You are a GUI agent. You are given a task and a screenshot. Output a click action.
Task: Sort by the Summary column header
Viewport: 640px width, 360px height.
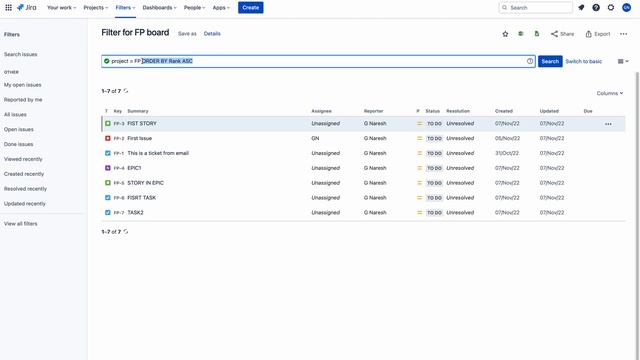pyautogui.click(x=138, y=111)
